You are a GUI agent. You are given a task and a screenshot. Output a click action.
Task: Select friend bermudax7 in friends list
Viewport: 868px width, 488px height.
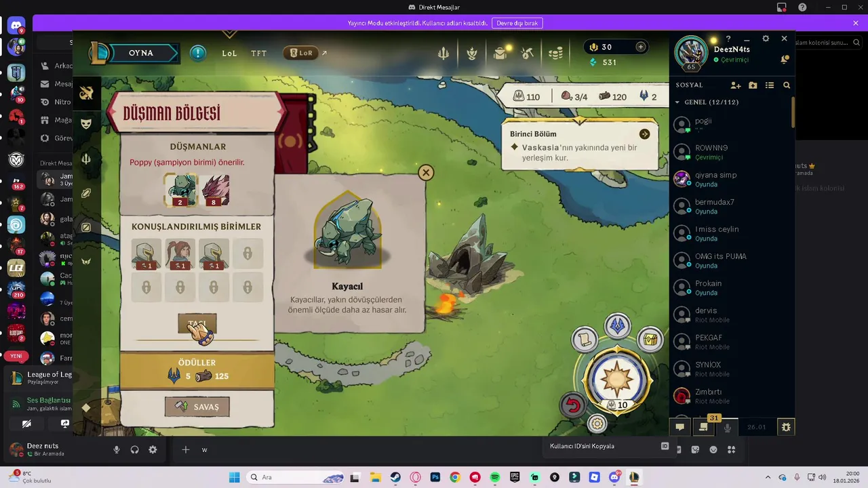point(731,206)
